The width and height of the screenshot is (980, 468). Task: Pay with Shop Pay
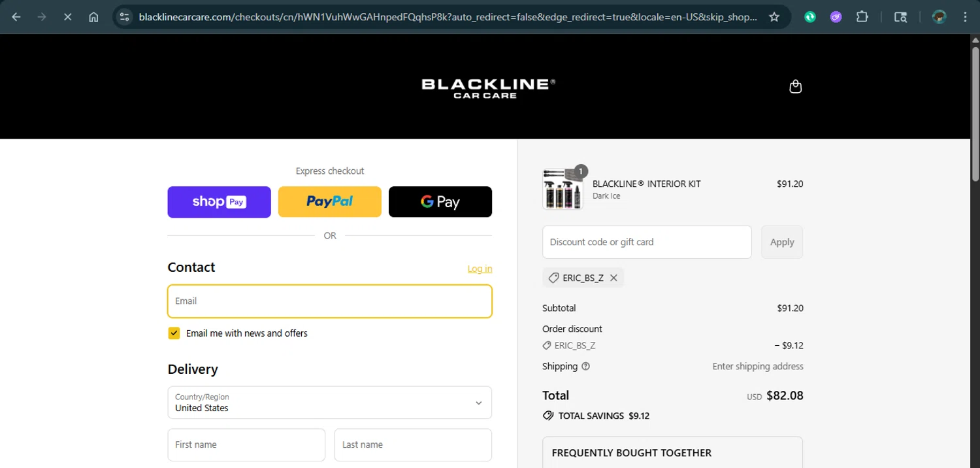[x=219, y=202]
